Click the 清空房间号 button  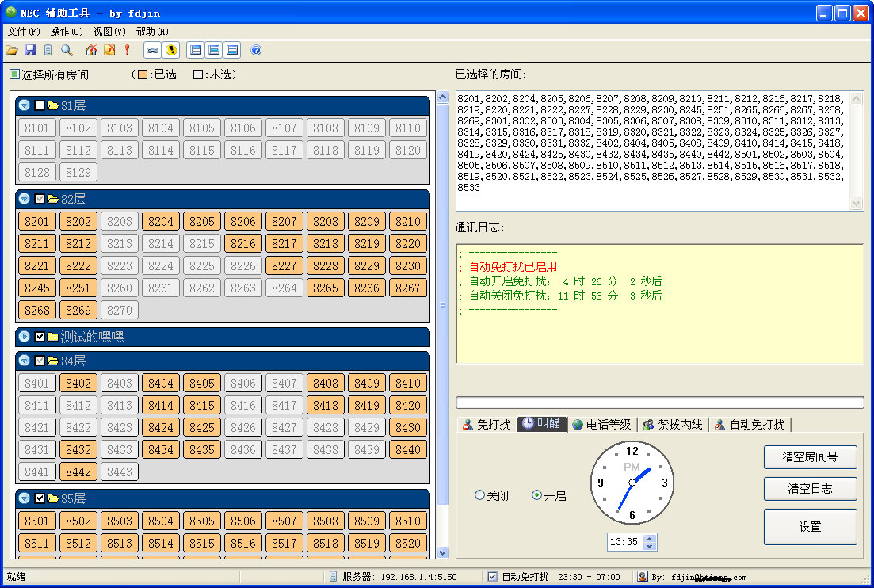coord(810,457)
